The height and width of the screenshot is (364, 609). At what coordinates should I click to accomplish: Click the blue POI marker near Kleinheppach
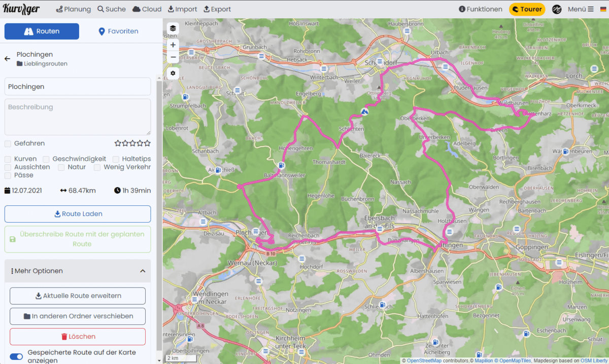191,52
